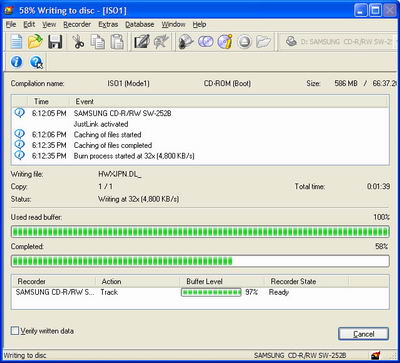Click the Recorder State column header
The width and height of the screenshot is (400, 363).
point(306,281)
